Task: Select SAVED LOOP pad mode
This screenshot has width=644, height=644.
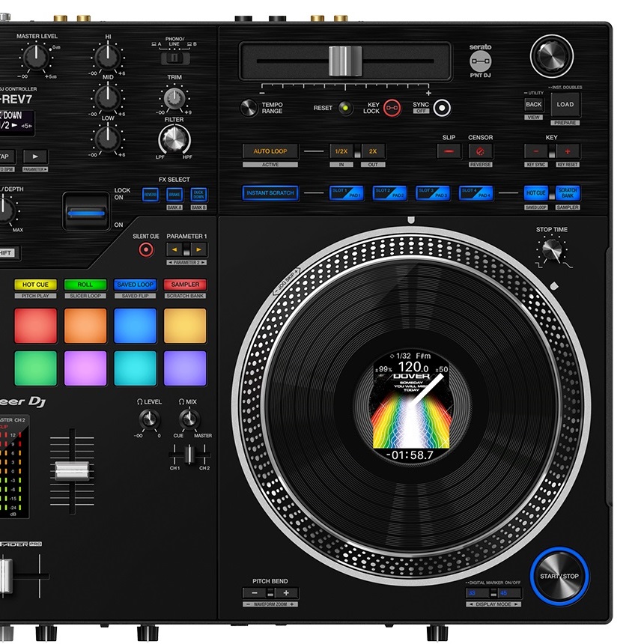Action: (135, 285)
